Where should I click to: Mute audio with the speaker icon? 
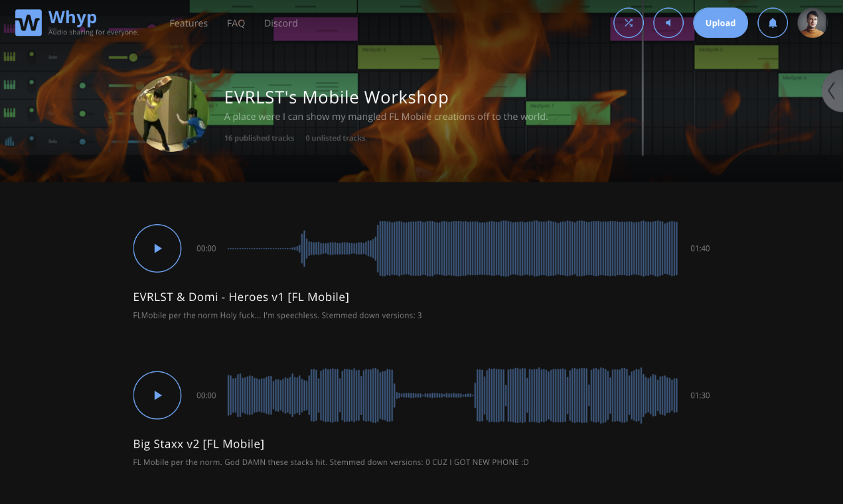(668, 23)
